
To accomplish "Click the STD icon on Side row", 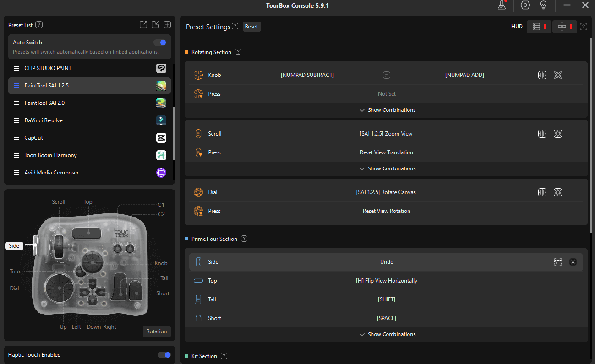I will pos(557,262).
